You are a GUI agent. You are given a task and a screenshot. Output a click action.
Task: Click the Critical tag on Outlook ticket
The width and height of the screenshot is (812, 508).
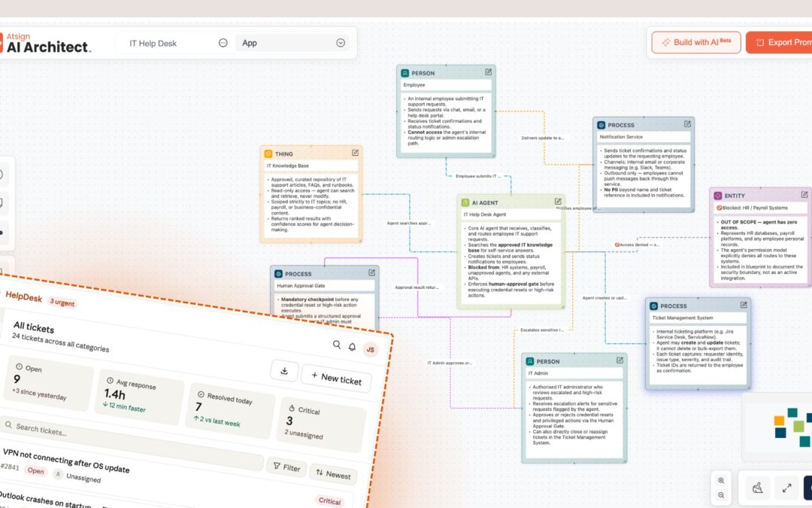pos(329,500)
